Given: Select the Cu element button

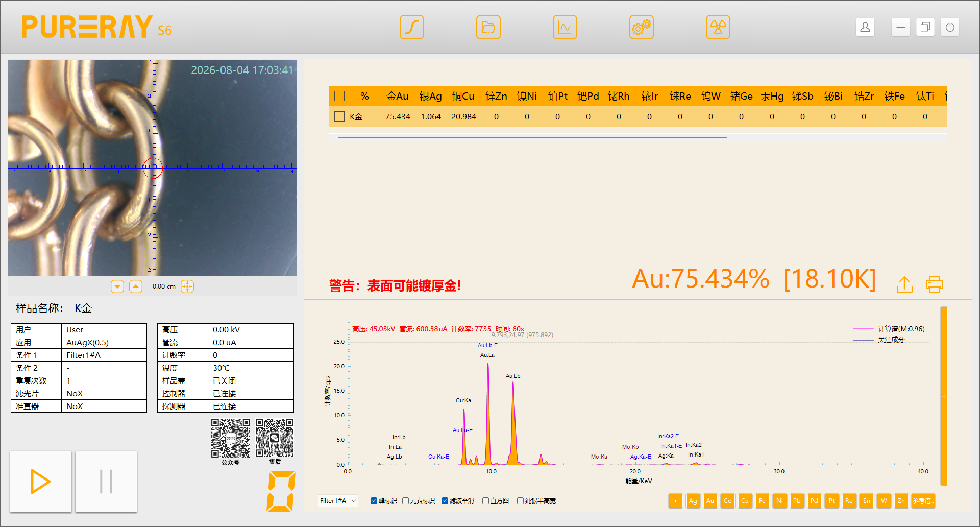Looking at the screenshot, I should [x=745, y=501].
